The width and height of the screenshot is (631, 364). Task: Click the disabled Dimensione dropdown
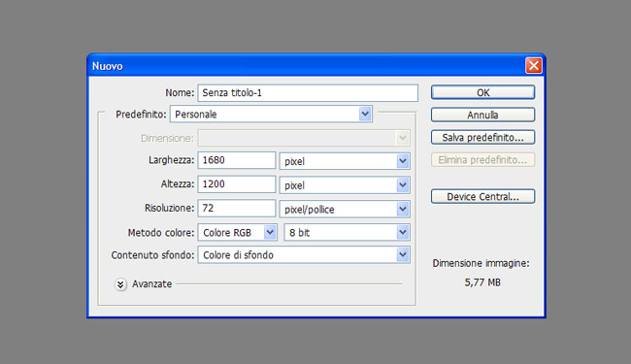304,138
